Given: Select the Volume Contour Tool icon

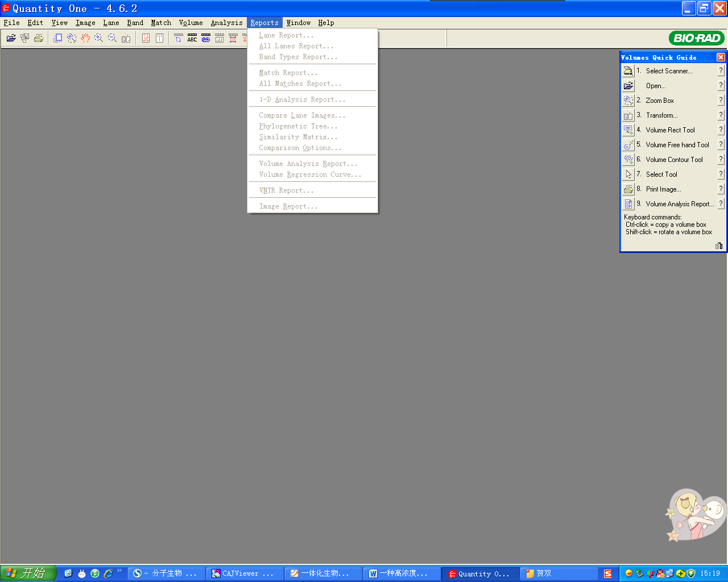Looking at the screenshot, I should point(628,160).
